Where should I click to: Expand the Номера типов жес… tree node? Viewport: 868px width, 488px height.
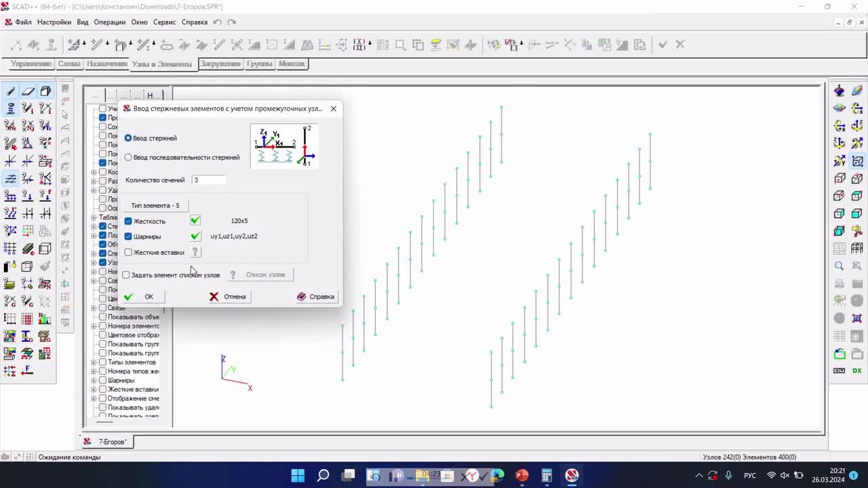click(94, 371)
